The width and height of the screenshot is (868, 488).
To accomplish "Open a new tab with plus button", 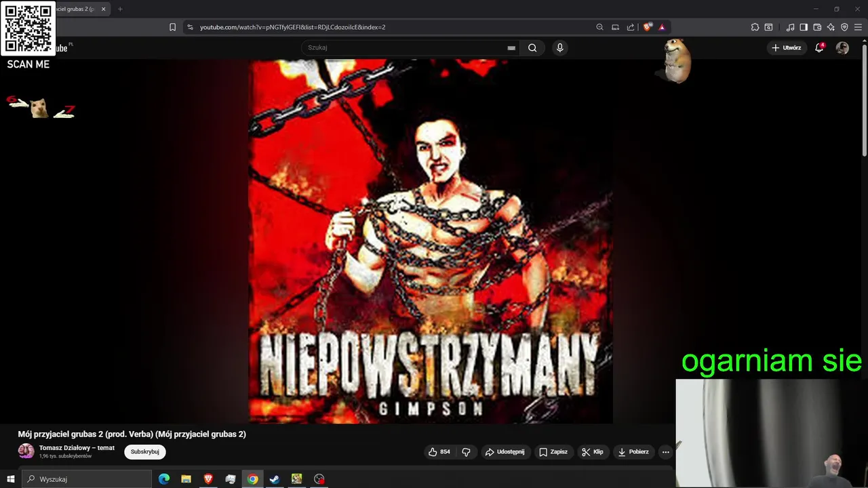I will point(120,9).
